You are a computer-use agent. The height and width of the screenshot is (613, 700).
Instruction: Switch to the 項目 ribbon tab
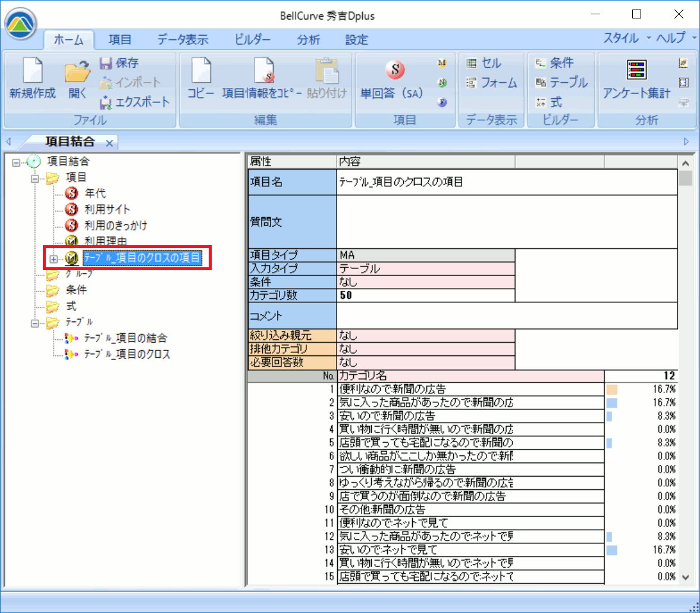point(120,40)
